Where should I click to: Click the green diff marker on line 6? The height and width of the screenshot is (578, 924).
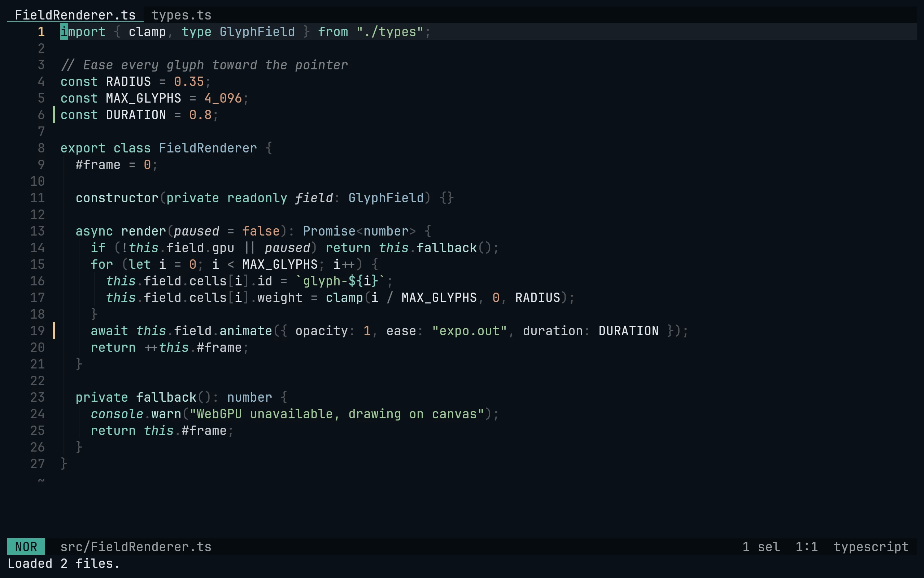(x=54, y=115)
